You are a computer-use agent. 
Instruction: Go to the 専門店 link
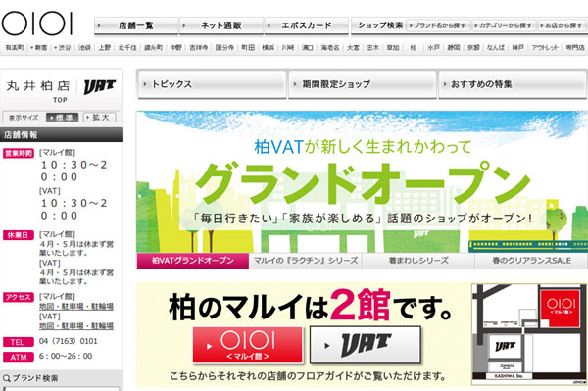575,48
